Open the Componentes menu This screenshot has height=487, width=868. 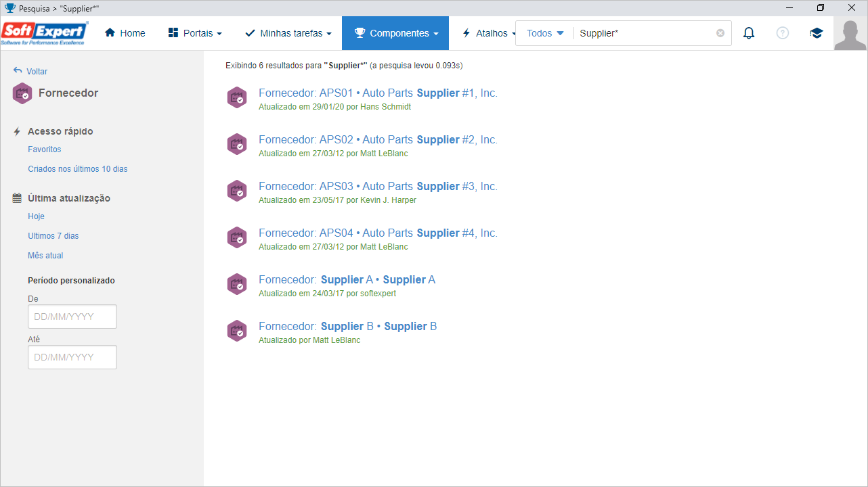395,33
